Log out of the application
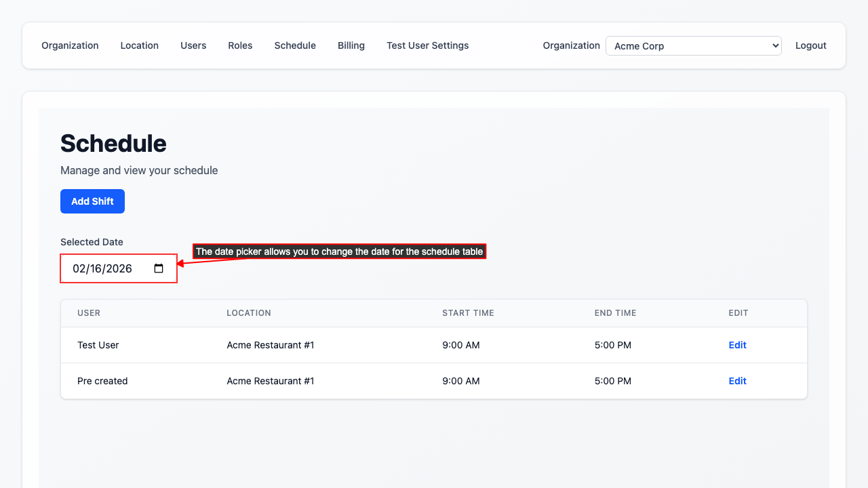Screen dimensions: 868x488 (810, 45)
